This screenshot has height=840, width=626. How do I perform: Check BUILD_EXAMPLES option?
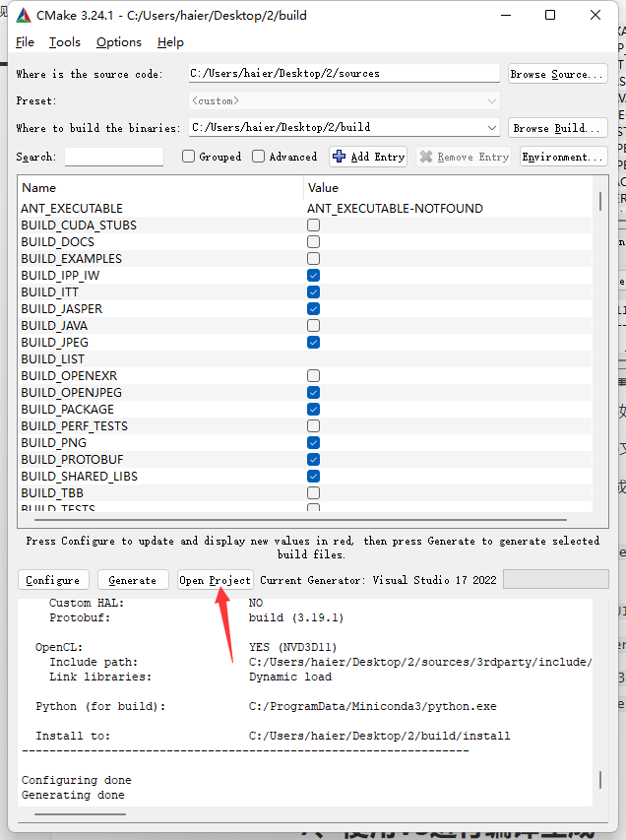(314, 258)
